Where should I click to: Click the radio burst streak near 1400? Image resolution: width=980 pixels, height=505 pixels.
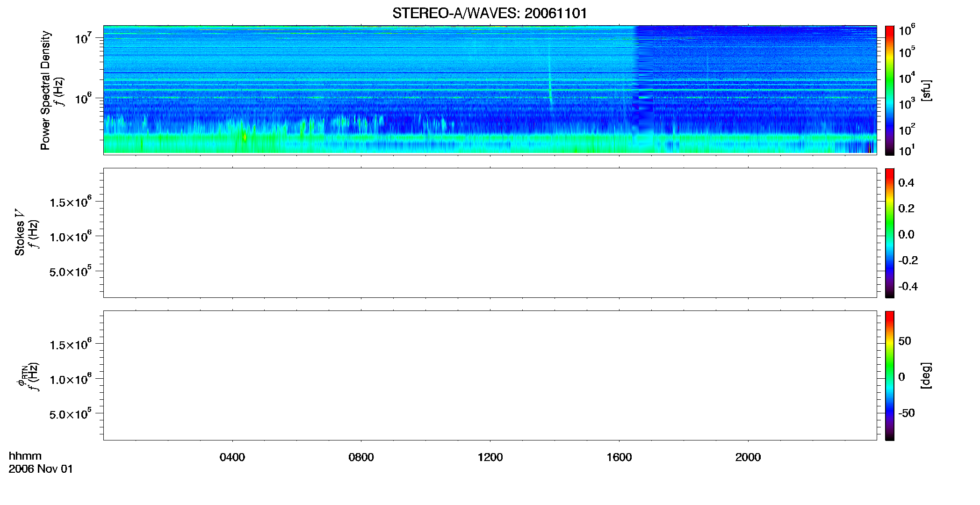(x=550, y=75)
